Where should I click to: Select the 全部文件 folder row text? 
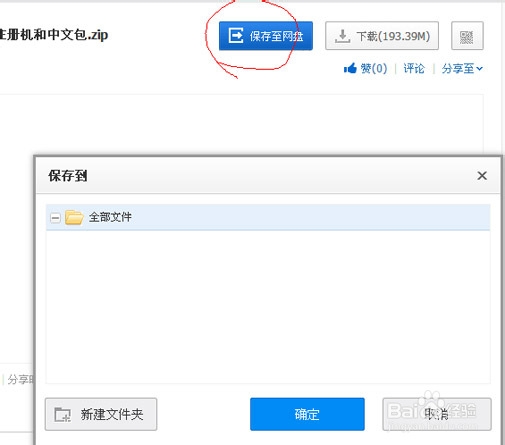pyautogui.click(x=110, y=217)
